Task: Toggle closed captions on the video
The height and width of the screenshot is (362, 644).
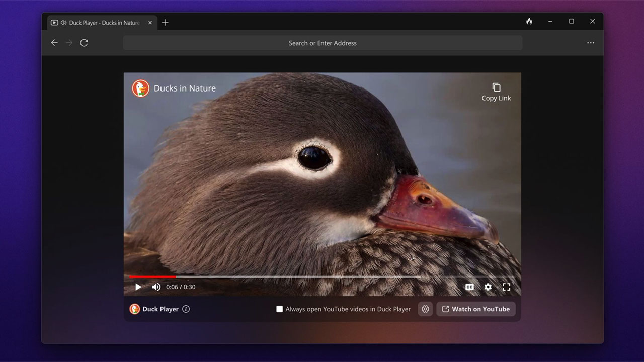Action: click(x=469, y=287)
